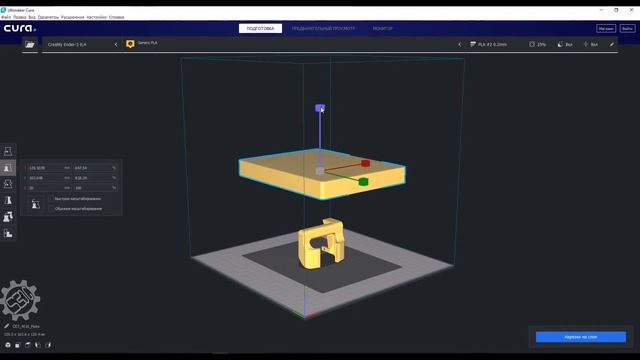Click the chevron left of print settings
This screenshot has height=360, width=640.
pos(460,44)
